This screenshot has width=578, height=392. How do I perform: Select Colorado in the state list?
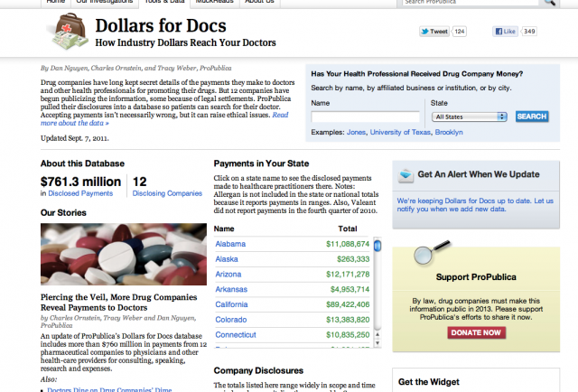pyautogui.click(x=231, y=320)
